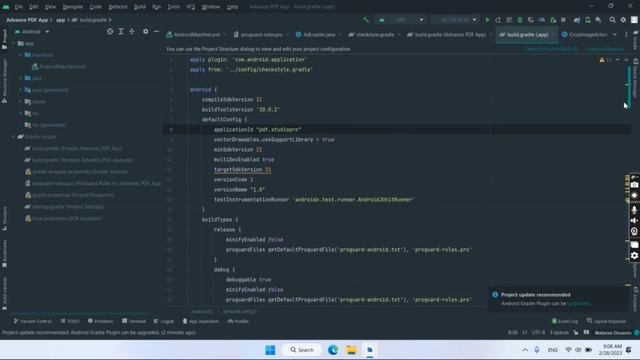640x360 pixels.
Task: Click the Windows taskbar Search box
Action: click(301, 350)
